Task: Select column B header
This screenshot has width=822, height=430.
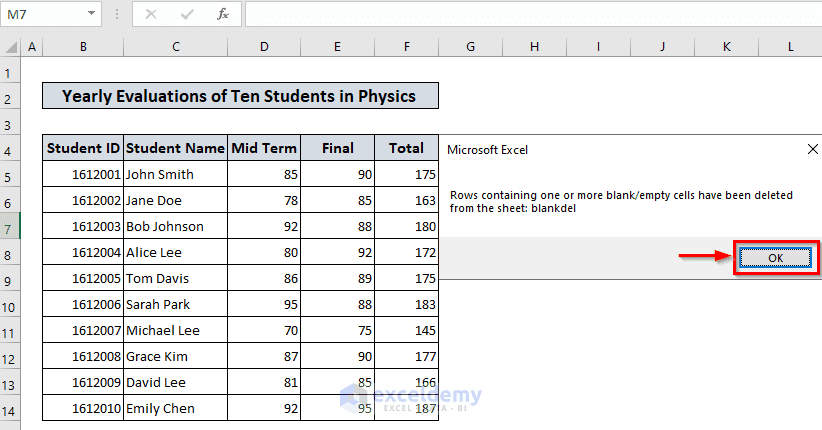Action: [83, 47]
